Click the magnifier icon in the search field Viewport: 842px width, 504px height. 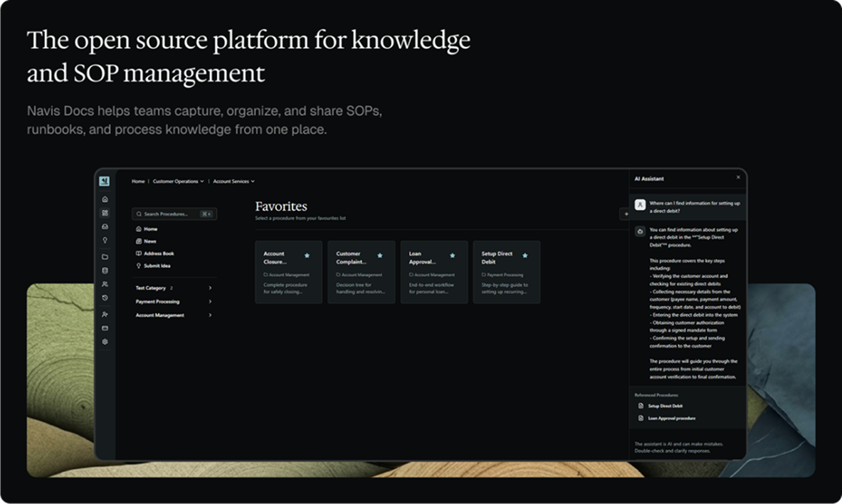point(139,214)
